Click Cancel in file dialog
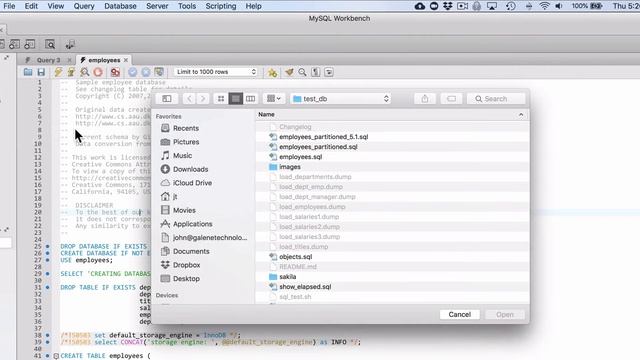Image resolution: width=640 pixels, height=360 pixels. [x=460, y=315]
